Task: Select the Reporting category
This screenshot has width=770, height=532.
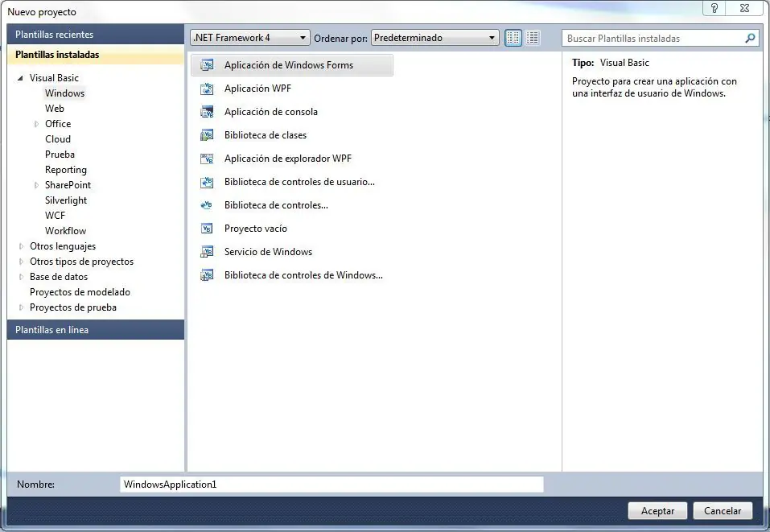Action: (66, 170)
